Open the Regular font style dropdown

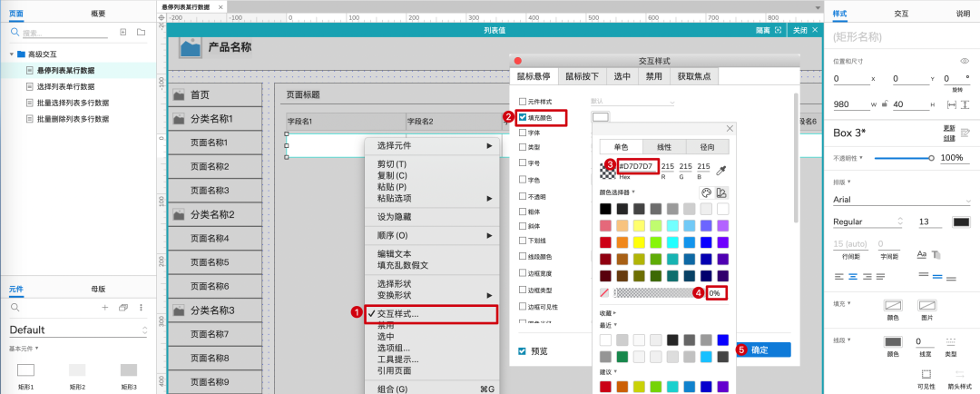tap(868, 222)
